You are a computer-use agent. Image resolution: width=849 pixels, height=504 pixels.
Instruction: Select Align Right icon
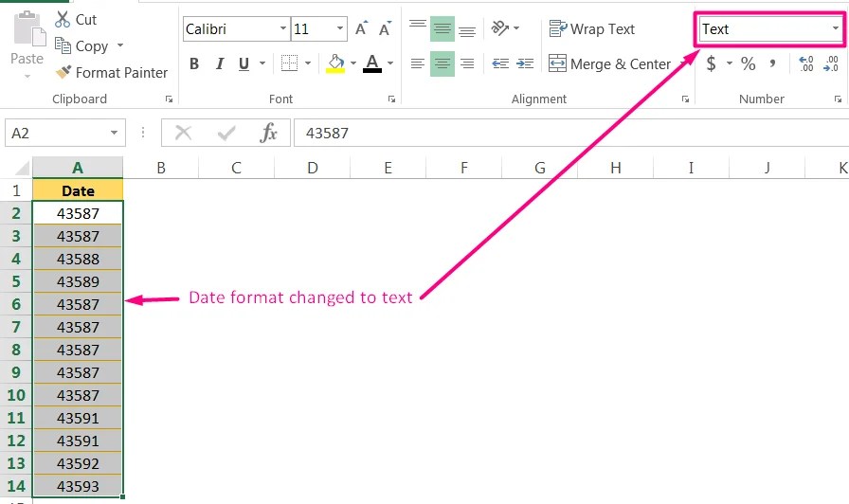pos(467,63)
